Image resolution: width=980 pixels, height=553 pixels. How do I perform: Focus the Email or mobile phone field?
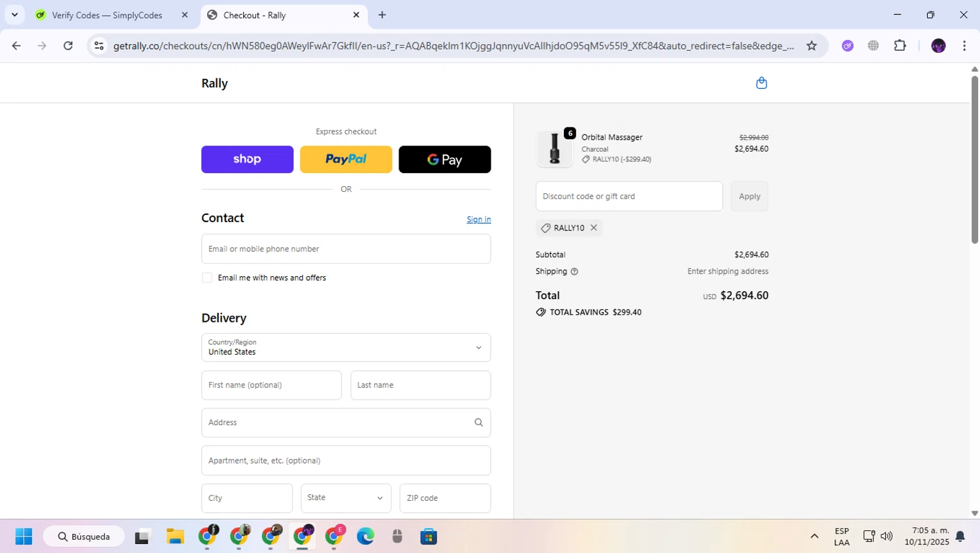346,249
